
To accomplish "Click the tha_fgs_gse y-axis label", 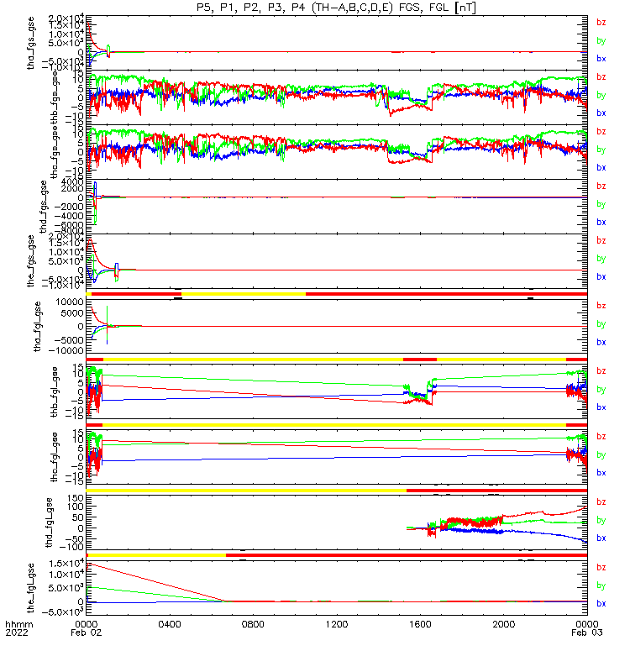I will click(30, 44).
